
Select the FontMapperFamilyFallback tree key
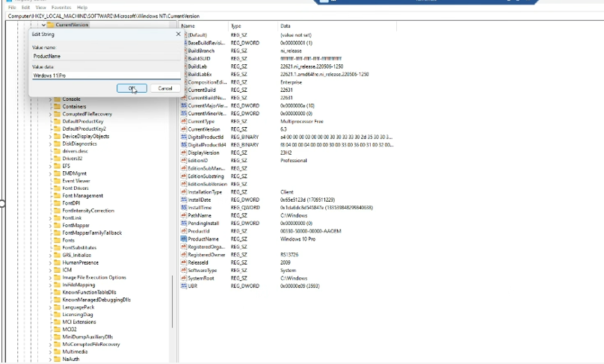click(92, 233)
